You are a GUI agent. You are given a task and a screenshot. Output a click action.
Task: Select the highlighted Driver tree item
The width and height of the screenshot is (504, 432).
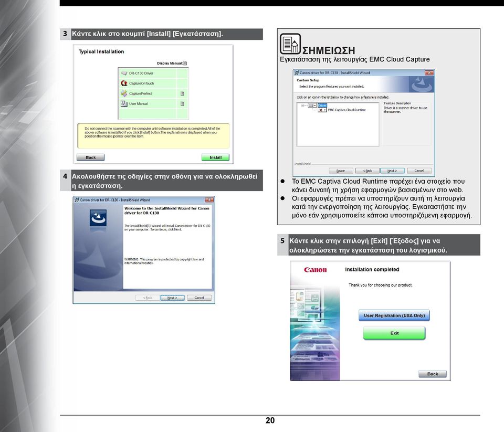tap(322, 106)
